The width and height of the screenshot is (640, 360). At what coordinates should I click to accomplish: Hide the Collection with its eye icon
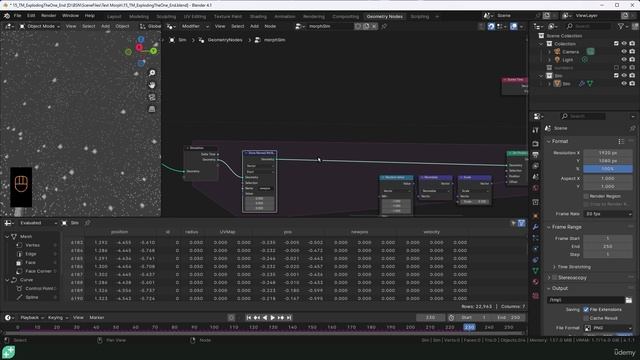[x=624, y=44]
